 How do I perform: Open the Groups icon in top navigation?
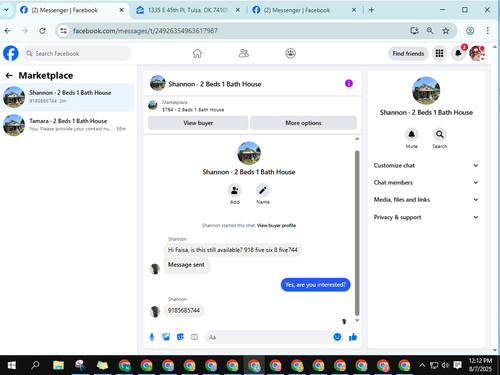(291, 53)
